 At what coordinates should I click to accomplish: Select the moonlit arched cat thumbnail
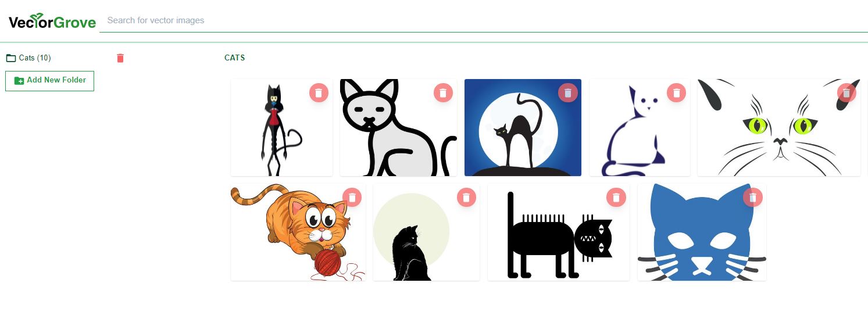click(x=523, y=128)
